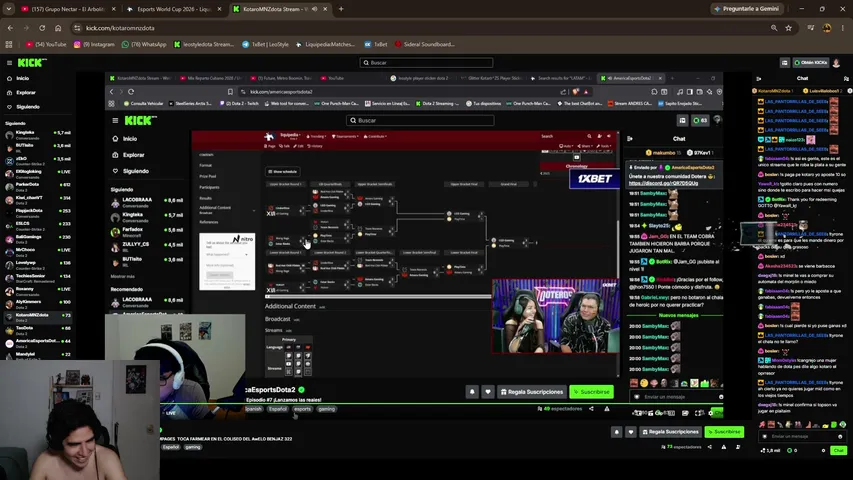Image resolution: width=853 pixels, height=480 pixels.
Task: Open Kingteka channel in following list
Action: click(x=38, y=134)
